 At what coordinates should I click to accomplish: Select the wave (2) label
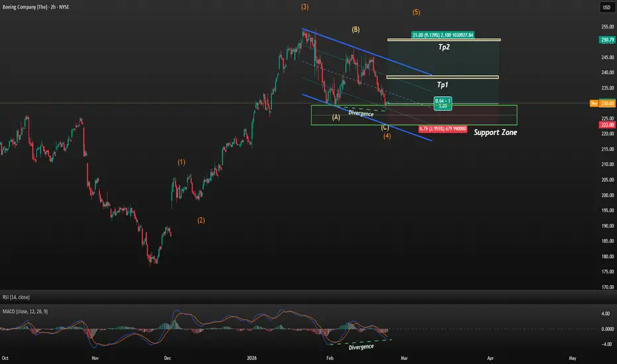[x=201, y=220]
